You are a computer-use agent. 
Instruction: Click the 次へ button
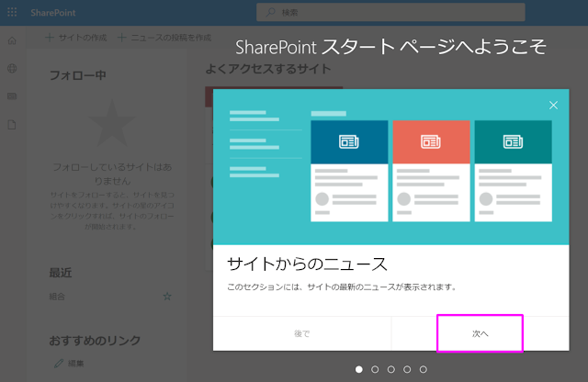tap(480, 333)
